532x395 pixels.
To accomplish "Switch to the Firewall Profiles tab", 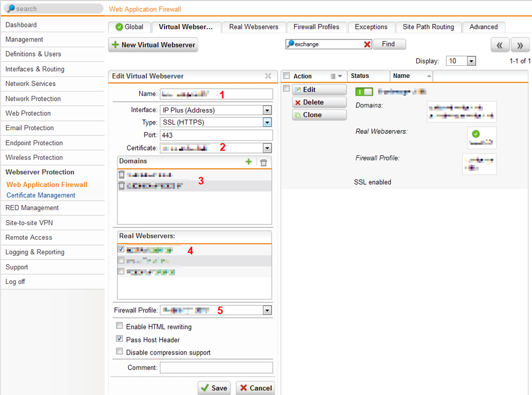I will click(316, 27).
